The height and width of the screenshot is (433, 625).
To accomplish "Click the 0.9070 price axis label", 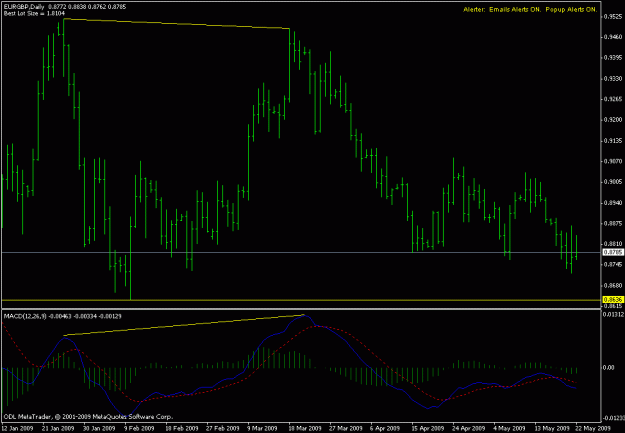I will [613, 161].
